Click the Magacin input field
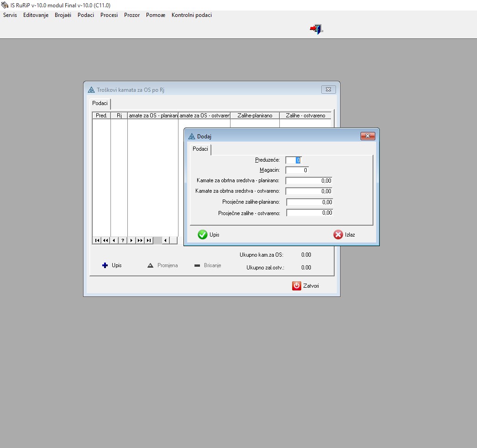This screenshot has width=477, height=448. coord(297,170)
